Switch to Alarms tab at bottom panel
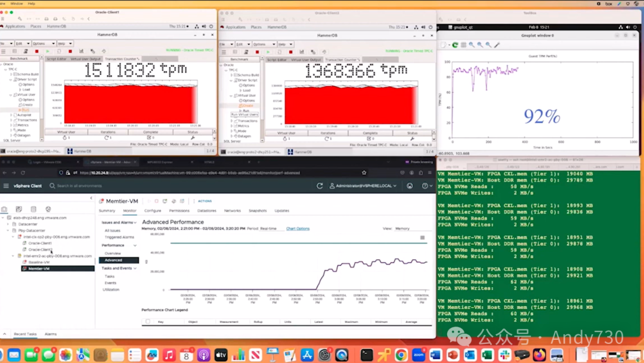This screenshot has width=644, height=363. click(51, 334)
